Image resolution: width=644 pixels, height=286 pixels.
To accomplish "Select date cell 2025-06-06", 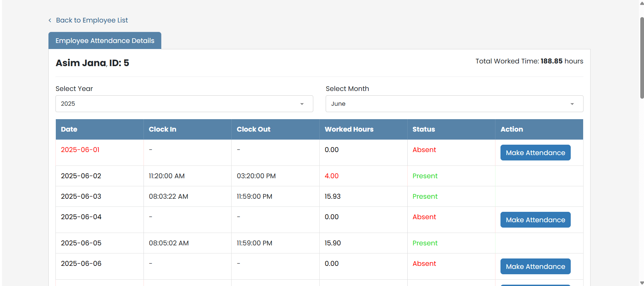I will (81, 264).
